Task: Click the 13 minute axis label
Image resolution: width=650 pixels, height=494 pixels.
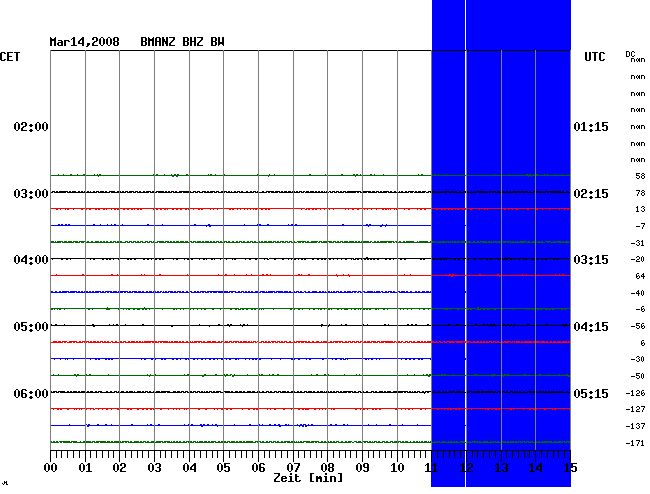Action: pyautogui.click(x=501, y=468)
